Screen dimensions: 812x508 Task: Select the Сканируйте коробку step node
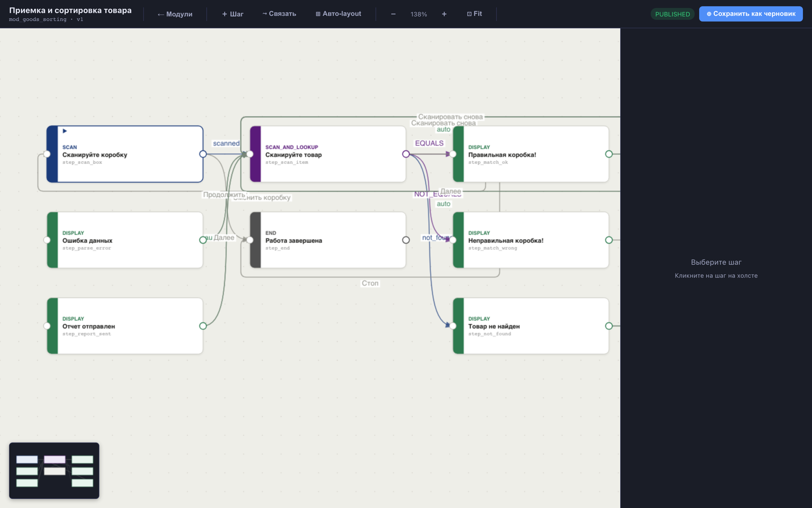coord(125,154)
